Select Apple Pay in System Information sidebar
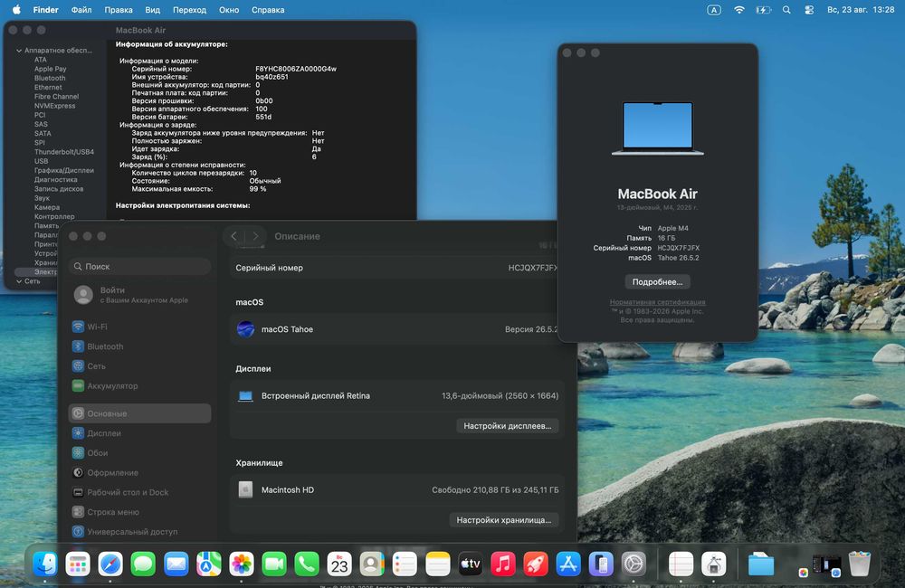Screen dimensions: 905x588 [x=50, y=69]
